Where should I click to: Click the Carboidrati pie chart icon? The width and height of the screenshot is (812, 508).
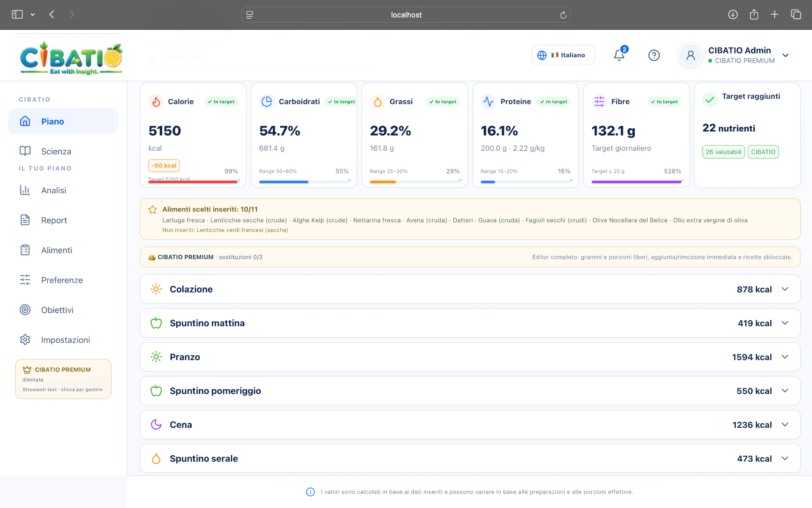(x=267, y=102)
